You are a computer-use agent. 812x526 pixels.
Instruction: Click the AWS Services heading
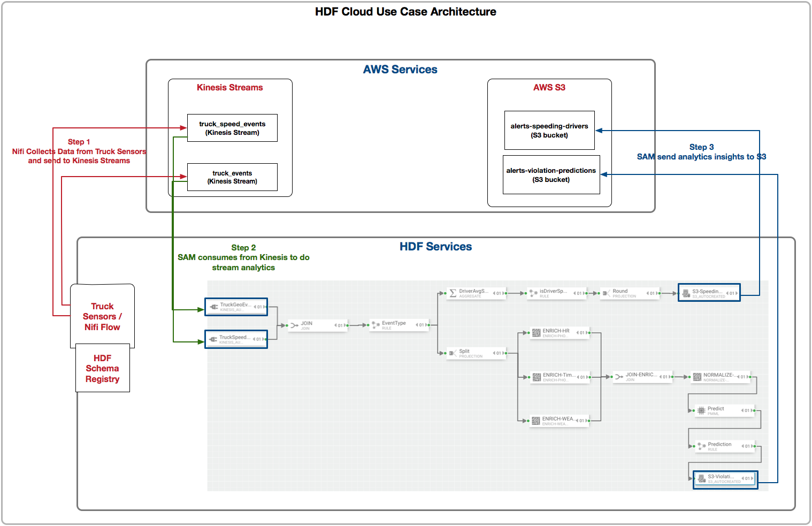tap(400, 70)
